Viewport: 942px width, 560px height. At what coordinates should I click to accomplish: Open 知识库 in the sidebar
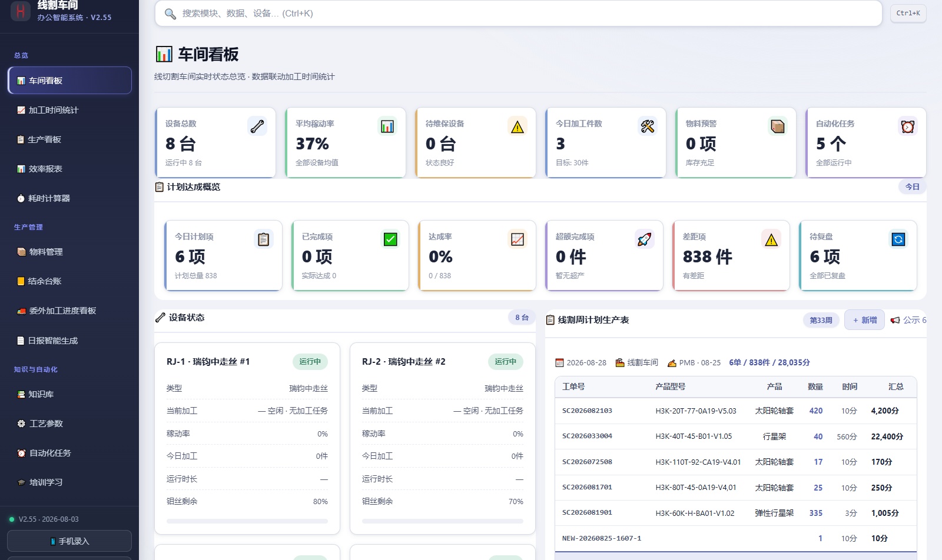69,394
